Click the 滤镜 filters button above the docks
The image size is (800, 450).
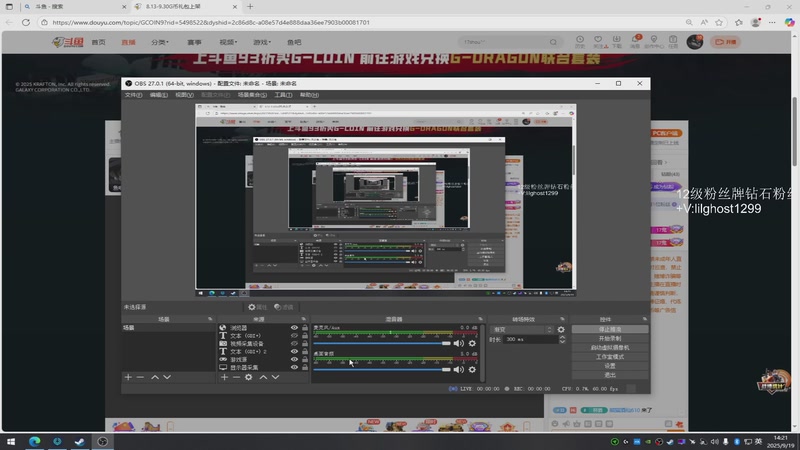(x=284, y=307)
